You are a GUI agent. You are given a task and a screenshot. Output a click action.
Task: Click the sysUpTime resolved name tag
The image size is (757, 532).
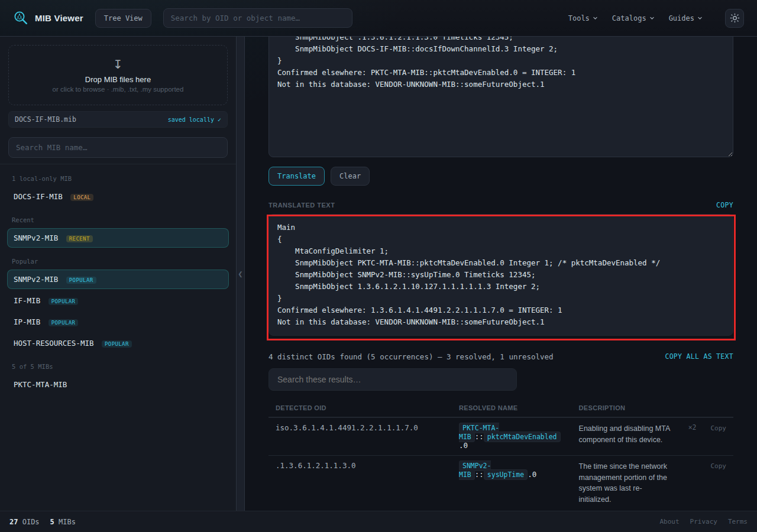point(506,475)
